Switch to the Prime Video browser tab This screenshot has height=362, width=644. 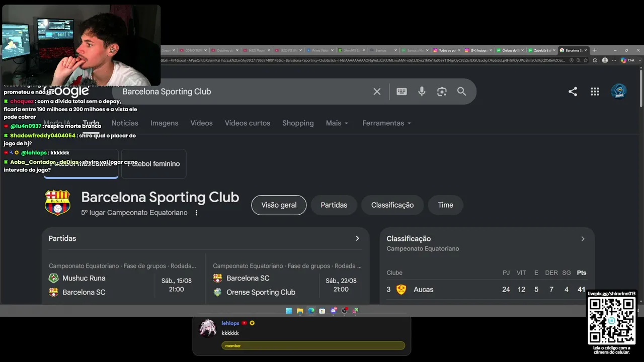pos(320,50)
